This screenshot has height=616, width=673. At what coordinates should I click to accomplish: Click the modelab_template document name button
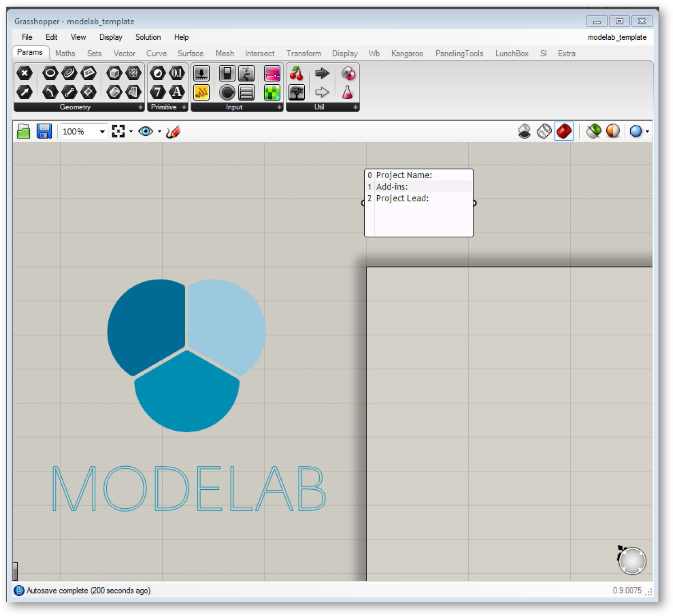tap(617, 37)
